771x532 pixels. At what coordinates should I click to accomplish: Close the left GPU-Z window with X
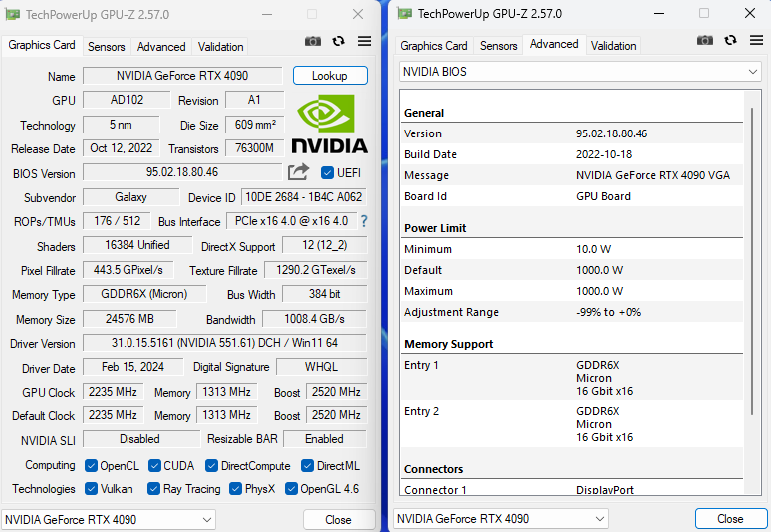(x=358, y=14)
